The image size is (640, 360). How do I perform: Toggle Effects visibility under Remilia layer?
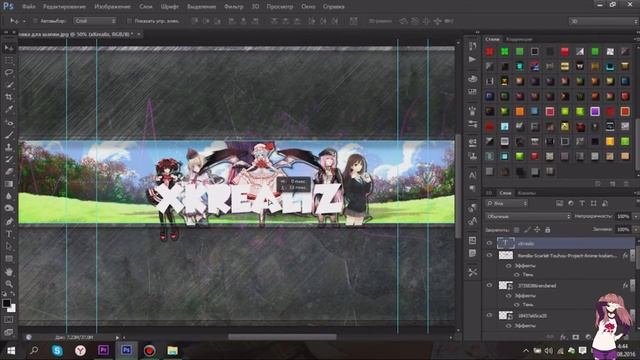click(x=509, y=266)
